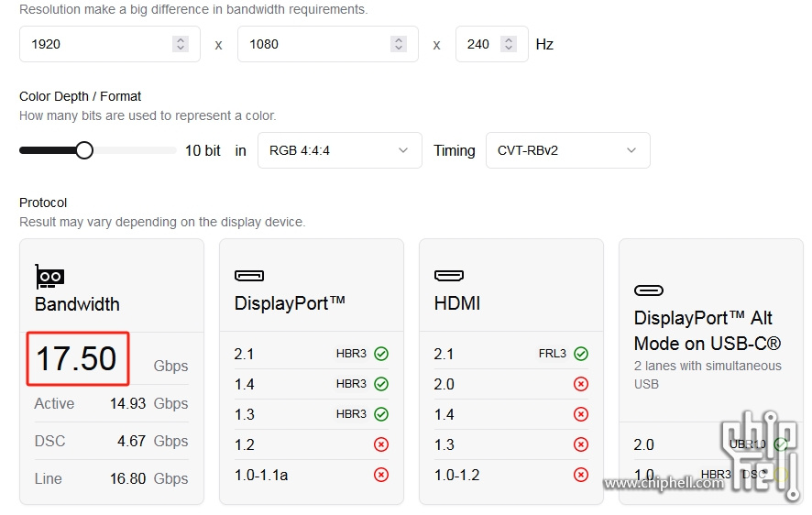Click the 17.50 bandwidth value
Screen dimensions: 812x515
pos(76,358)
